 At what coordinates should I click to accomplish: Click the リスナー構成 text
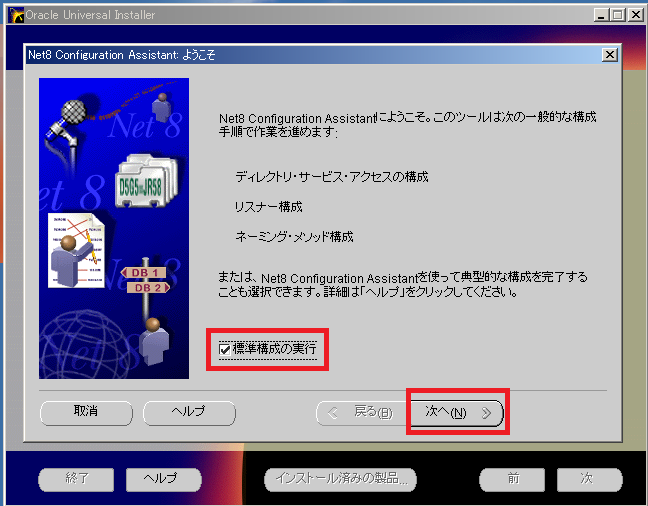[x=269, y=207]
